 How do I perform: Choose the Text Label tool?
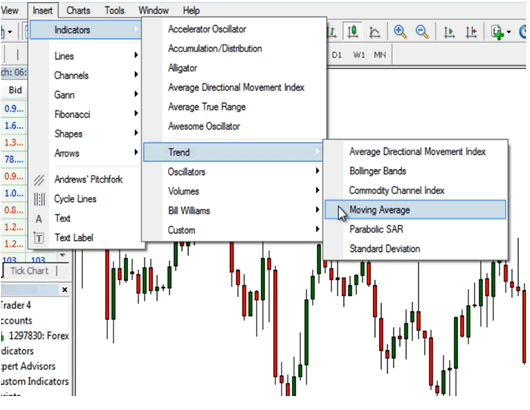74,238
